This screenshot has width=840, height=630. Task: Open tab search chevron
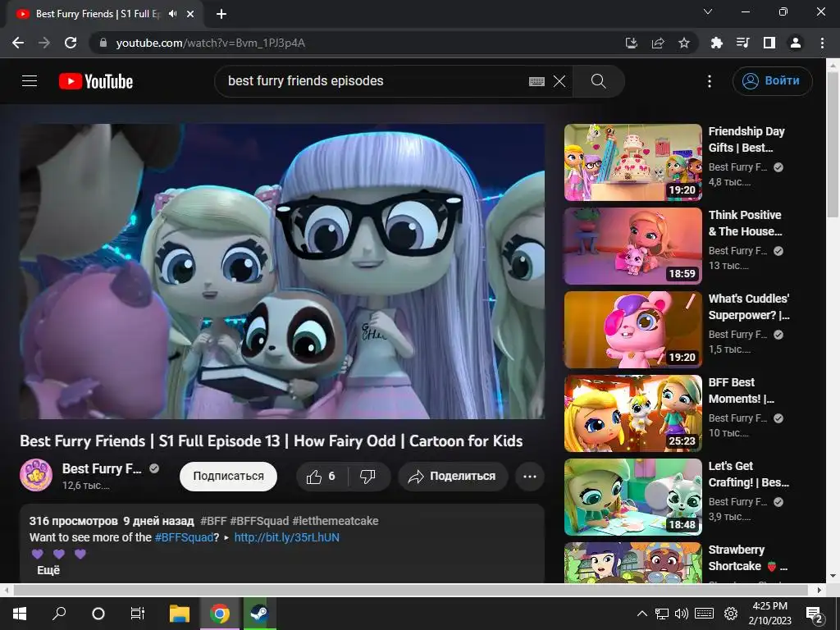pyautogui.click(x=708, y=11)
